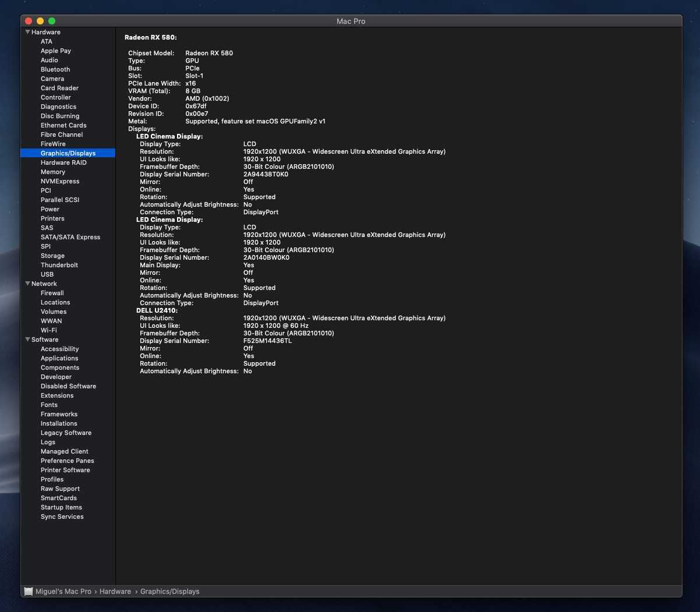This screenshot has height=612, width=700.
Task: Open Parallel SCSI entry
Action: coord(60,200)
